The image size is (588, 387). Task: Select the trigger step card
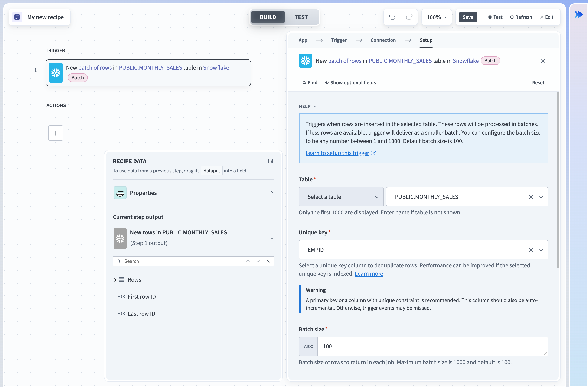point(148,73)
